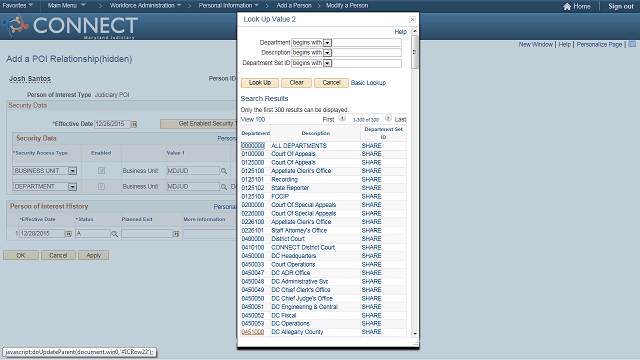The height and width of the screenshot is (360, 640).
Task: Click the Basic Lookup link
Action: (368, 83)
